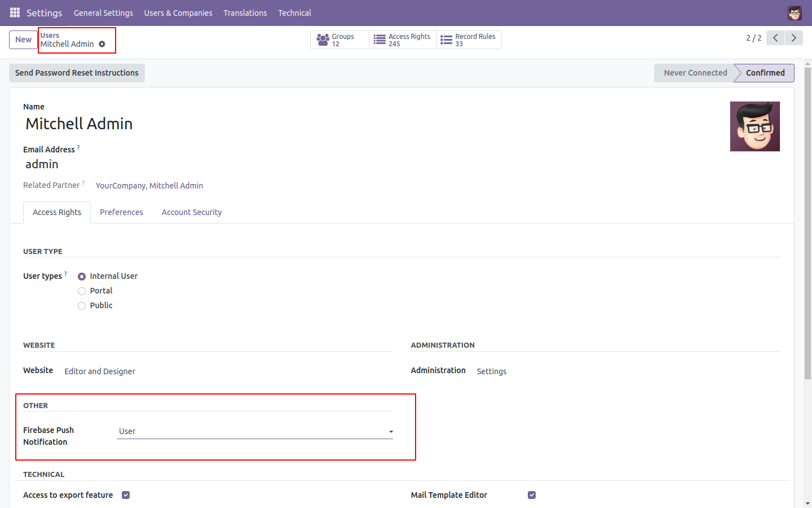This screenshot has width=812, height=508.
Task: Expand Firebase Push Notification dropdown
Action: pos(255,431)
